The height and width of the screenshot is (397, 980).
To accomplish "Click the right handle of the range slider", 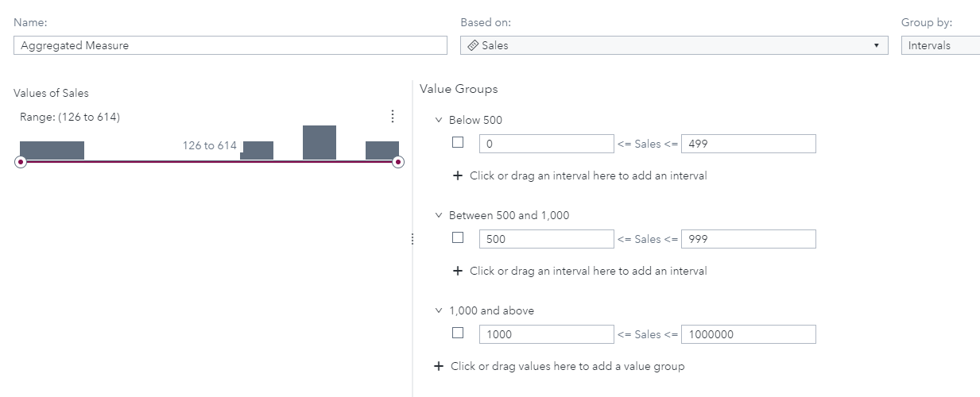I will [398, 162].
